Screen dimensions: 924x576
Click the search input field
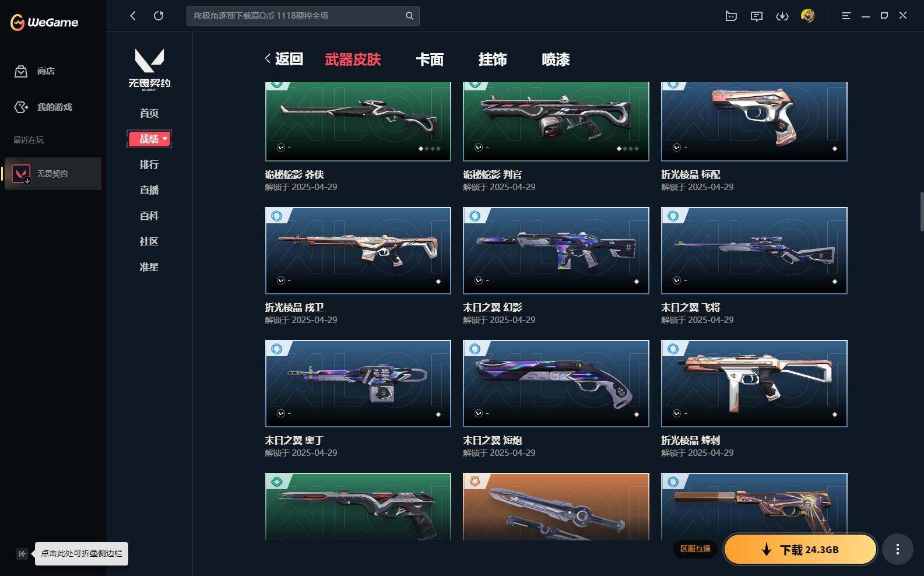pos(296,16)
